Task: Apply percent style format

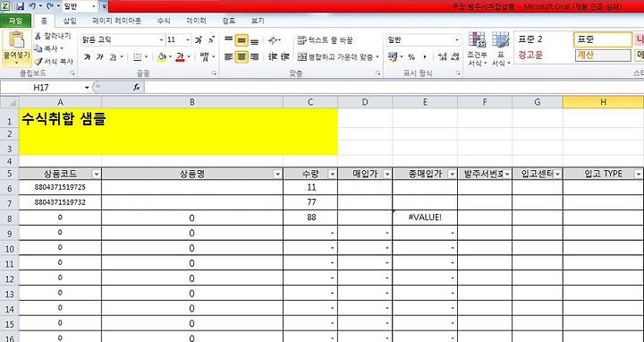Action: tap(411, 56)
